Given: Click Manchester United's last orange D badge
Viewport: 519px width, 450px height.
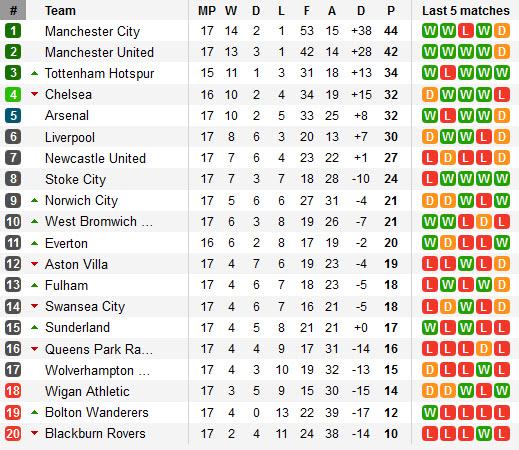Looking at the screenshot, I should coord(502,52).
